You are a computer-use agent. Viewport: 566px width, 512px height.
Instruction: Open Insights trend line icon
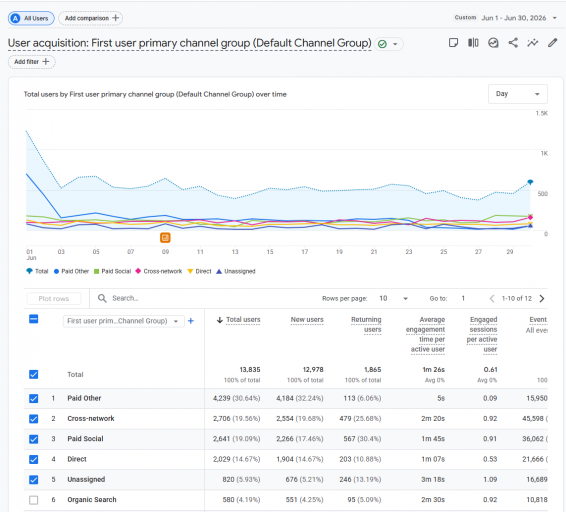pyautogui.click(x=532, y=43)
